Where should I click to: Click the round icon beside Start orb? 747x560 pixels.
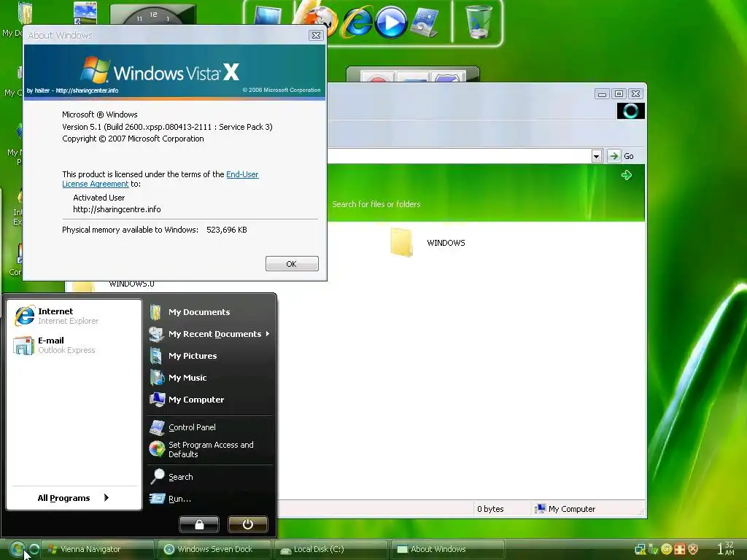pyautogui.click(x=34, y=549)
